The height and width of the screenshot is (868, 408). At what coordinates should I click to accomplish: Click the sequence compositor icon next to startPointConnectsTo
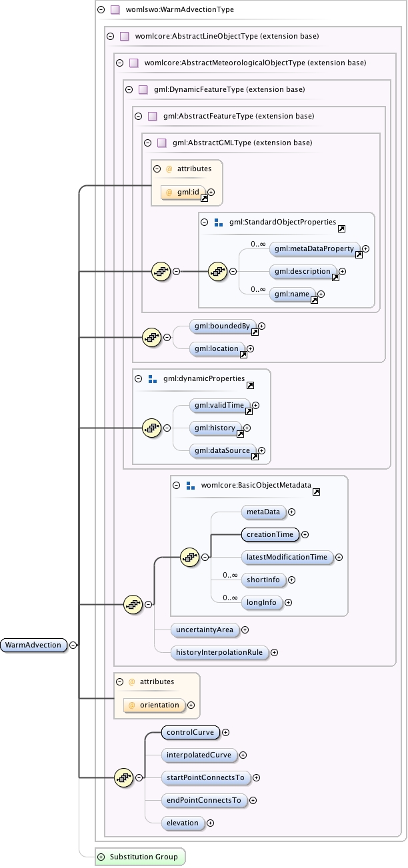coord(123,777)
